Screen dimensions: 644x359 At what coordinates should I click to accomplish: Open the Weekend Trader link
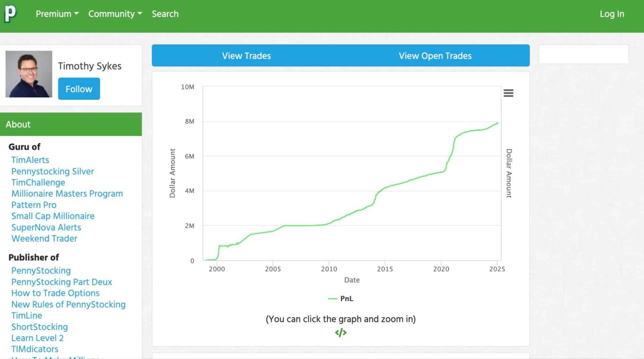click(x=44, y=239)
